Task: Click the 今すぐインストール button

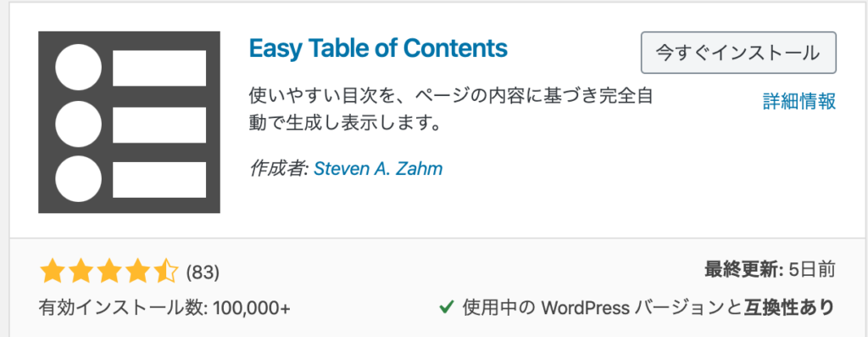Action: click(738, 53)
